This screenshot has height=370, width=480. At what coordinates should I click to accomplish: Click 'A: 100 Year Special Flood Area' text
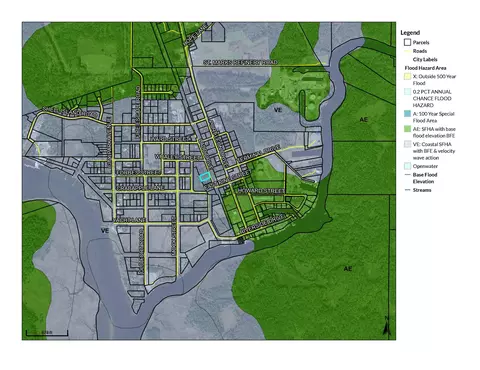pyautogui.click(x=434, y=117)
